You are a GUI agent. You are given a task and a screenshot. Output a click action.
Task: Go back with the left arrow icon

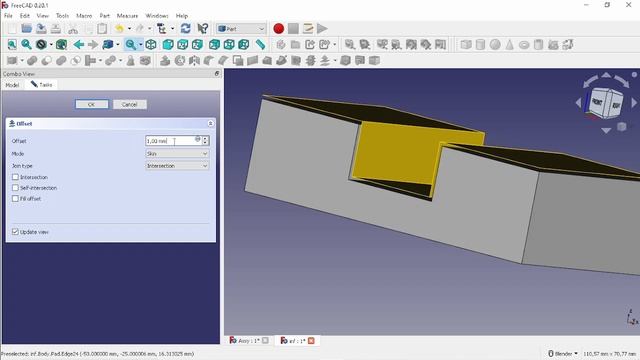79,44
